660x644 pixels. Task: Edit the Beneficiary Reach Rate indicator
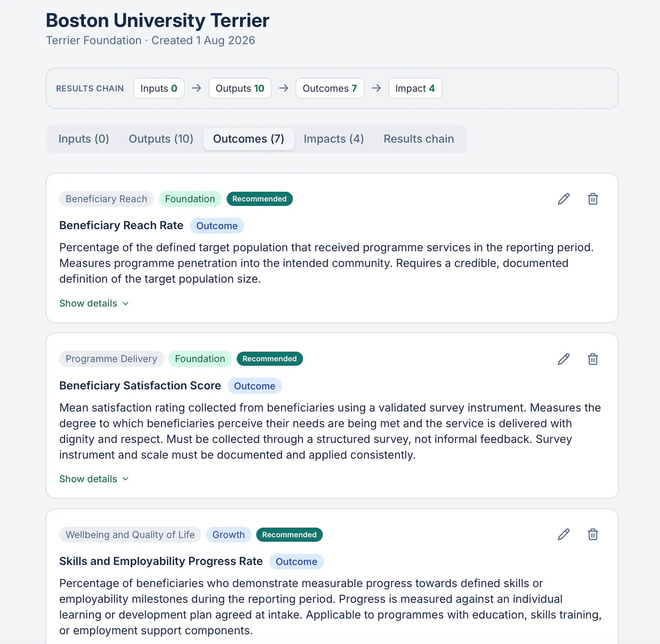point(563,199)
